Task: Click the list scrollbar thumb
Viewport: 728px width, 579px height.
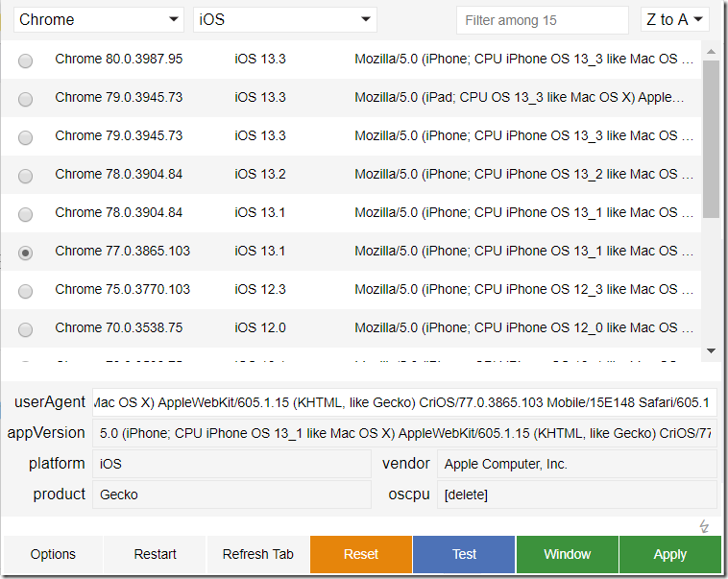Action: [711, 139]
